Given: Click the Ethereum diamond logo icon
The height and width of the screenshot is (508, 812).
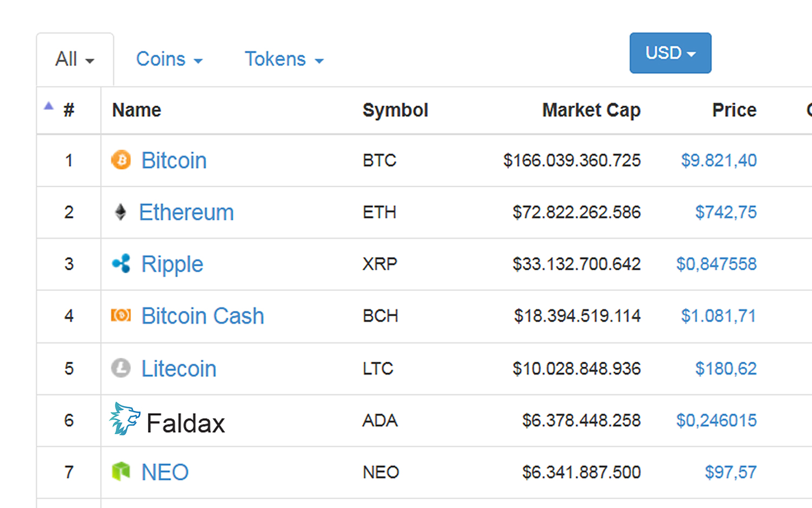Looking at the screenshot, I should pyautogui.click(x=121, y=212).
